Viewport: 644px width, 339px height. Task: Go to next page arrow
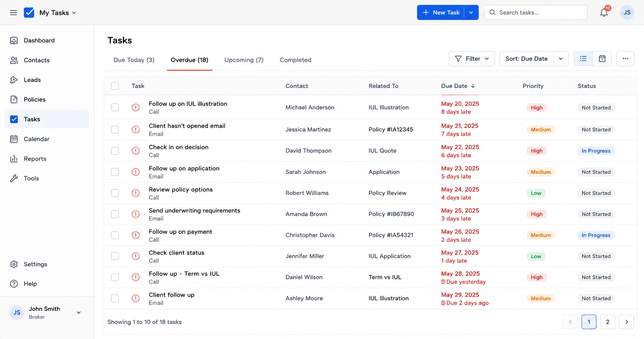click(x=626, y=322)
